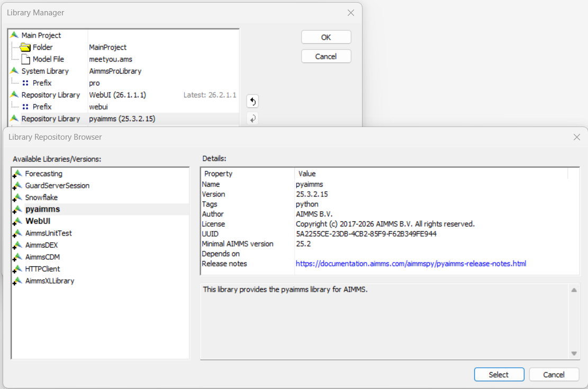This screenshot has width=588, height=389.
Task: Select GuardServerSession in available libraries
Action: tap(57, 186)
